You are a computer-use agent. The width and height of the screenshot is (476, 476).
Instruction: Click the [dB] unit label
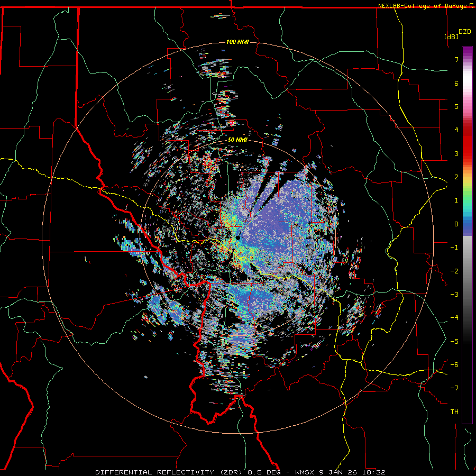point(451,36)
